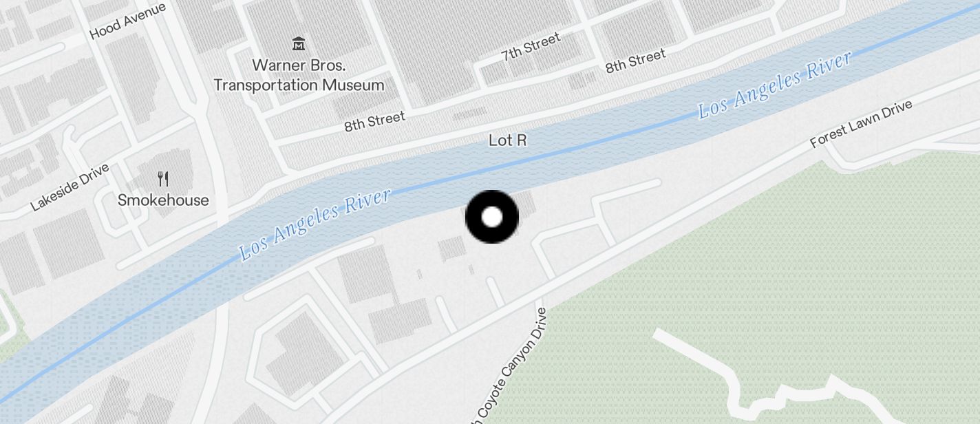Image resolution: width=980 pixels, height=424 pixels.
Task: Click the Lot R map label
Action: 508,140
